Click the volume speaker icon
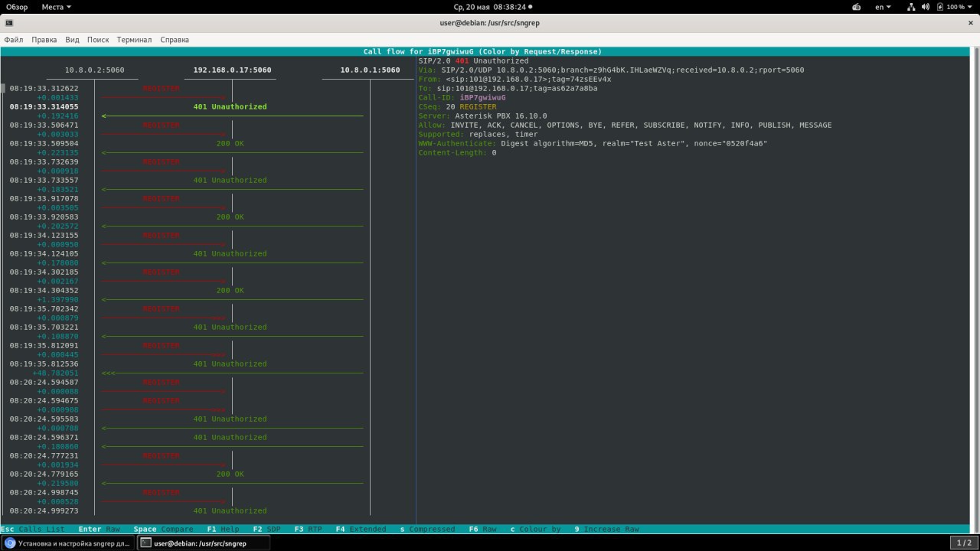980x551 pixels. 925,7
